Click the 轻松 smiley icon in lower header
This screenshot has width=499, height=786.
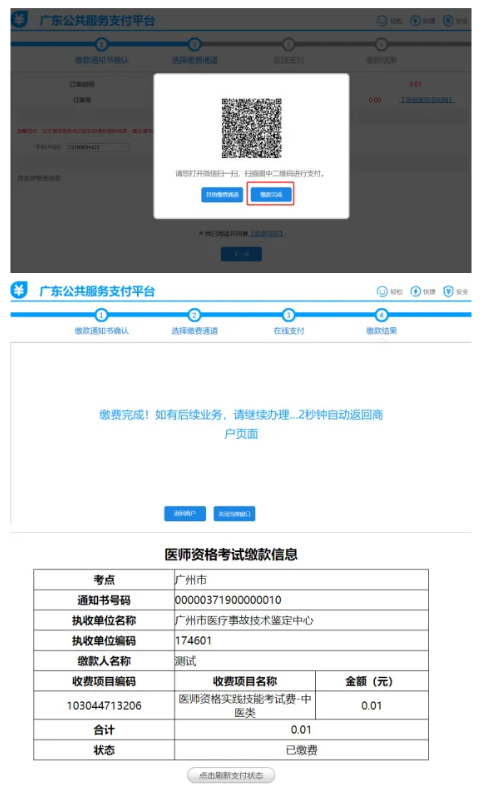[x=382, y=291]
